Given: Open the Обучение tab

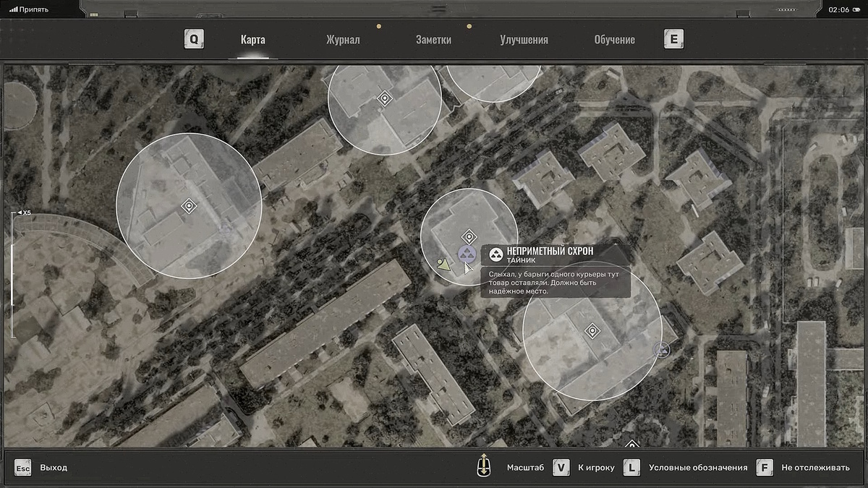Looking at the screenshot, I should tap(614, 40).
